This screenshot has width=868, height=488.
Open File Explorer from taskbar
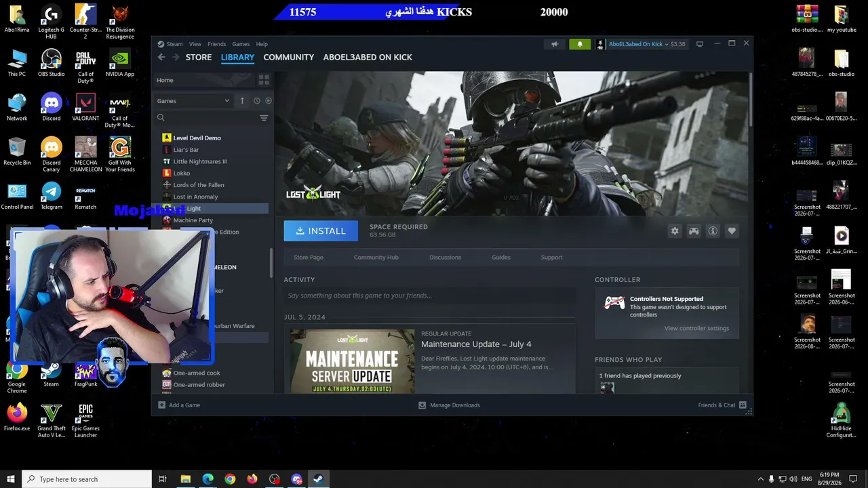(185, 479)
